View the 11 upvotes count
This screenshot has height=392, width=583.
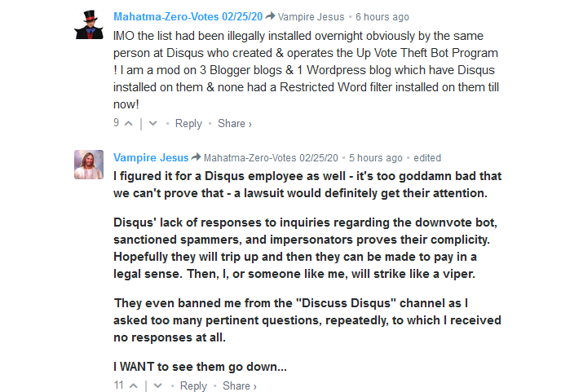coord(118,385)
